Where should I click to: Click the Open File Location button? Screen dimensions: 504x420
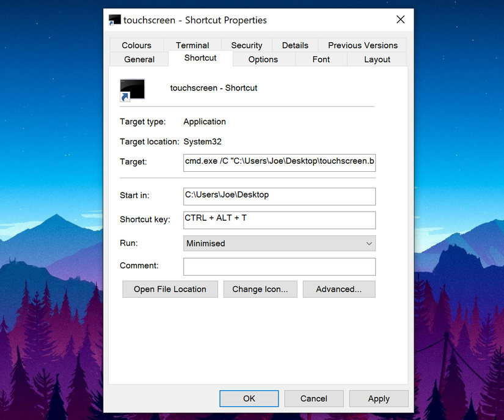click(x=170, y=289)
